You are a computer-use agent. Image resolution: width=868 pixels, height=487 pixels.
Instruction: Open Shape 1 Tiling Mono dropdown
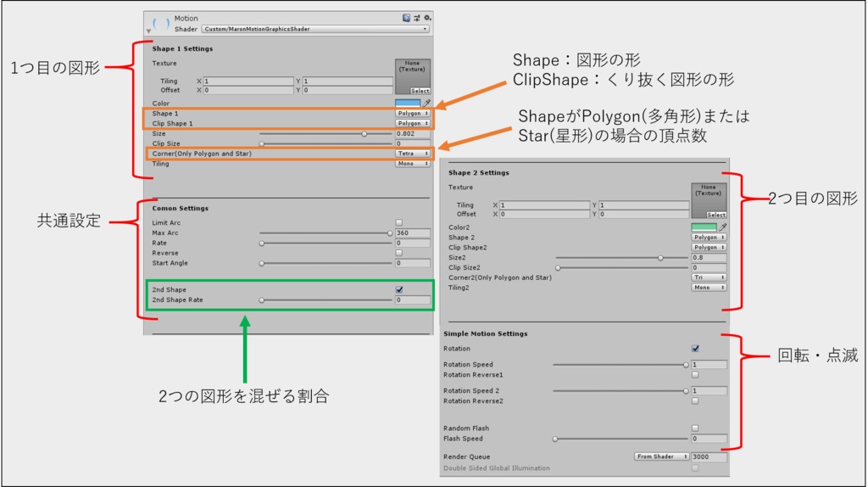[x=413, y=164]
